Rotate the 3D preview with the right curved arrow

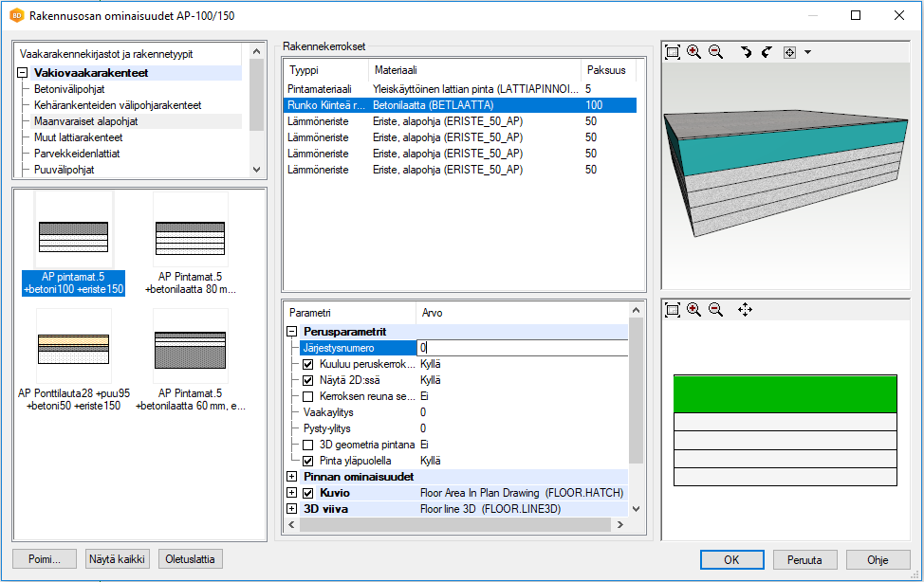tap(767, 52)
